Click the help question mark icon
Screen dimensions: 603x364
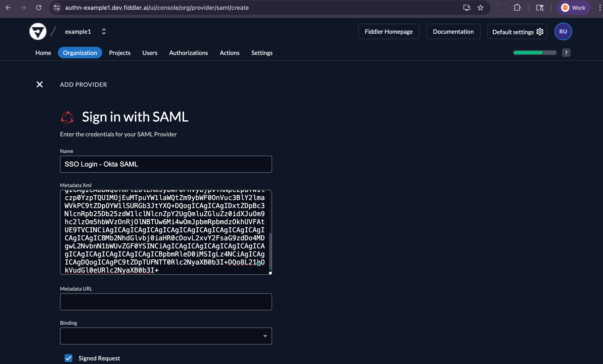click(566, 52)
